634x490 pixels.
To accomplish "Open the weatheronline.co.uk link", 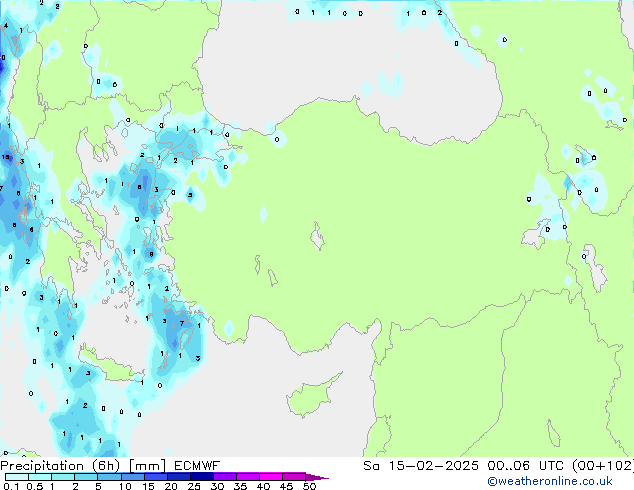I will coord(550,481).
